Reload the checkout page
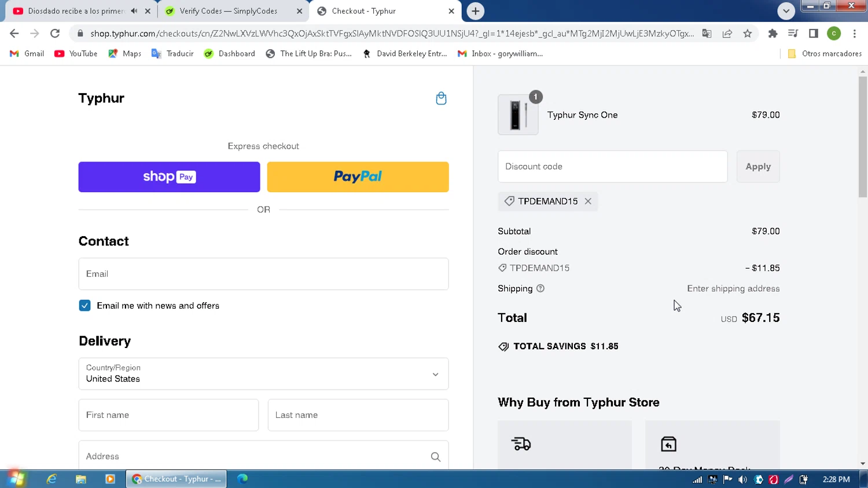Image resolution: width=868 pixels, height=488 pixels. pos(55,34)
